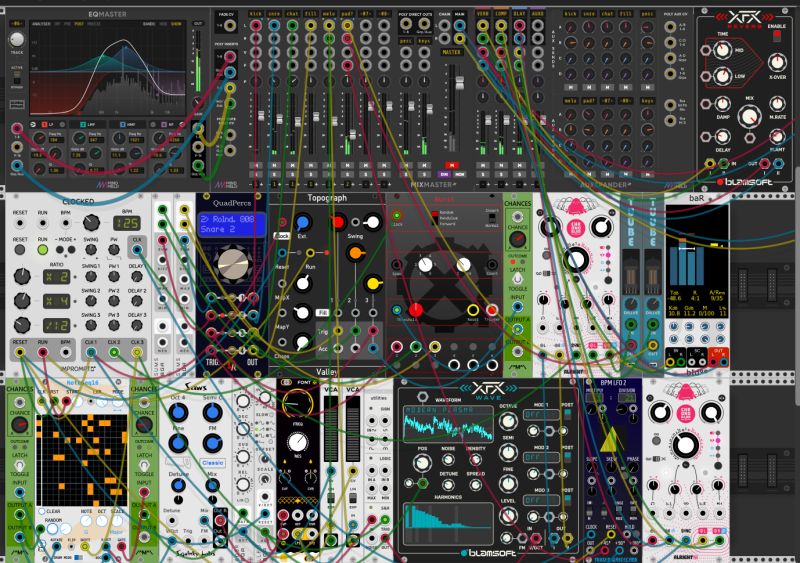Toggle the LMF band enable in EQMaster
The height and width of the screenshot is (563, 800).
pyautogui.click(x=83, y=125)
